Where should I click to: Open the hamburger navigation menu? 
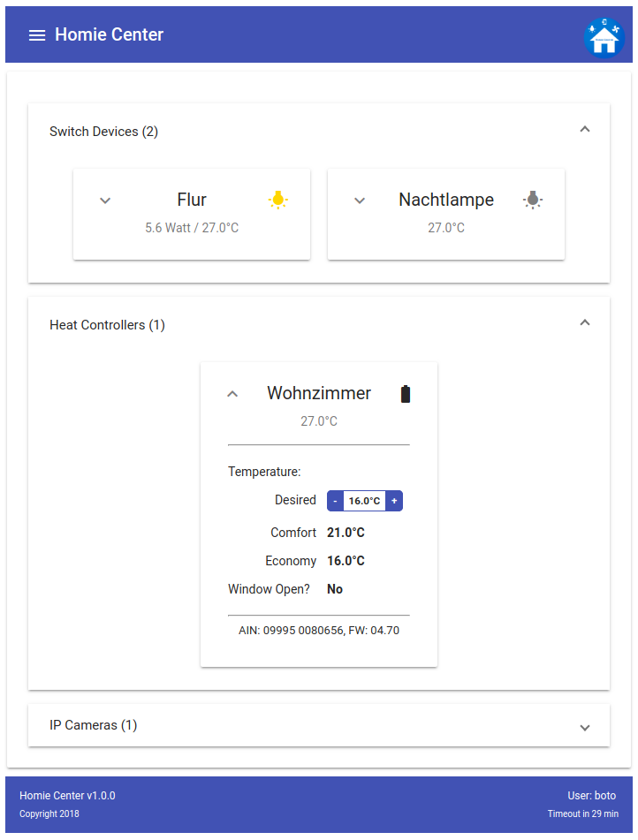click(37, 35)
